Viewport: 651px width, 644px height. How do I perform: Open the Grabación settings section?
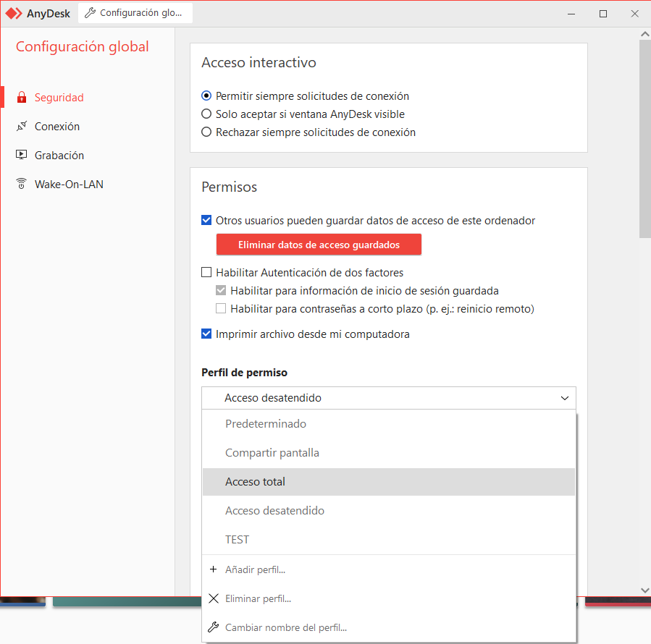pos(88,155)
